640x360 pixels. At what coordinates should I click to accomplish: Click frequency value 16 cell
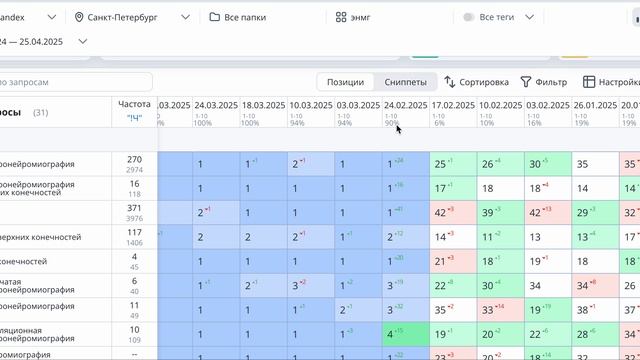pyautogui.click(x=134, y=184)
